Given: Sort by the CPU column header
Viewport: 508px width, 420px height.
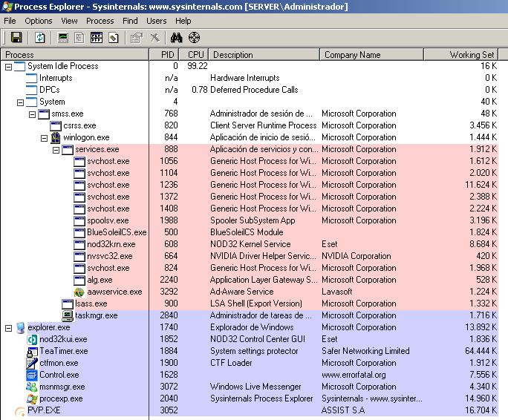Looking at the screenshot, I should [193, 55].
